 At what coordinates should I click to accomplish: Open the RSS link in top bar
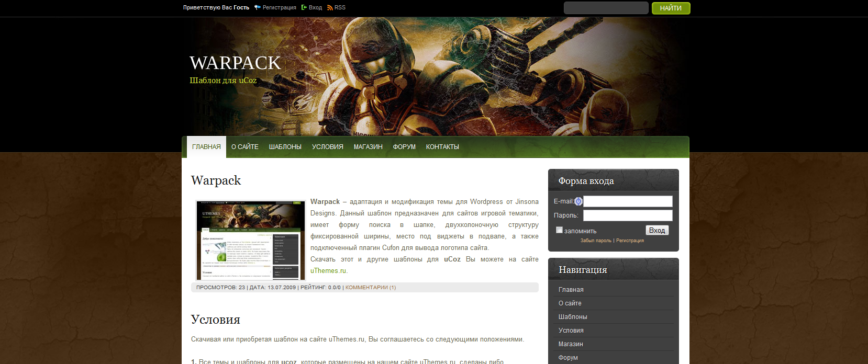tap(340, 7)
